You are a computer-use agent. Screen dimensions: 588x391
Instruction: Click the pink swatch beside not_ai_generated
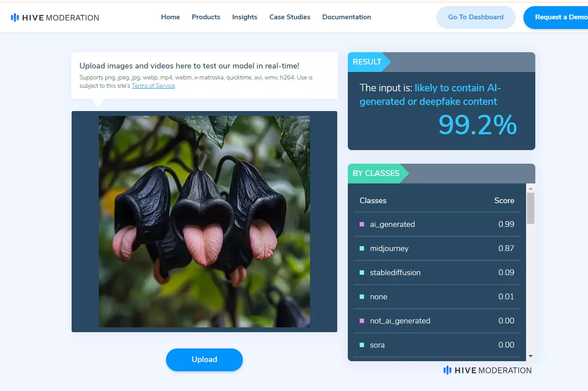[x=362, y=321]
